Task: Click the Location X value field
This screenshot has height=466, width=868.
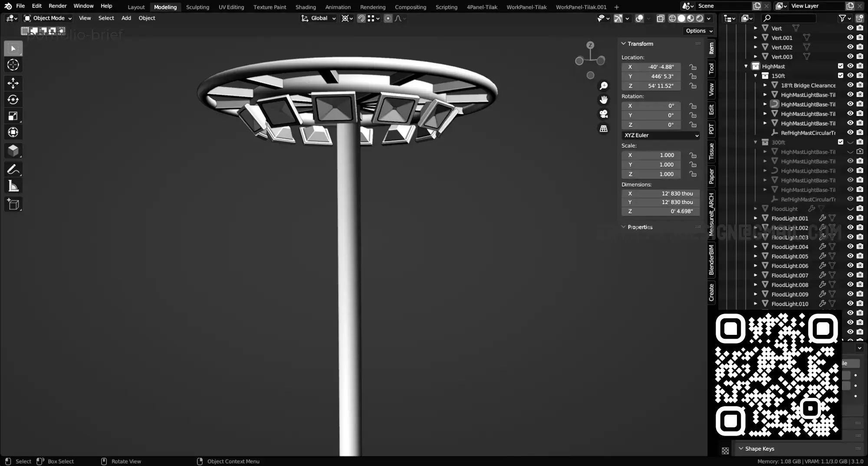Action: (x=651, y=67)
